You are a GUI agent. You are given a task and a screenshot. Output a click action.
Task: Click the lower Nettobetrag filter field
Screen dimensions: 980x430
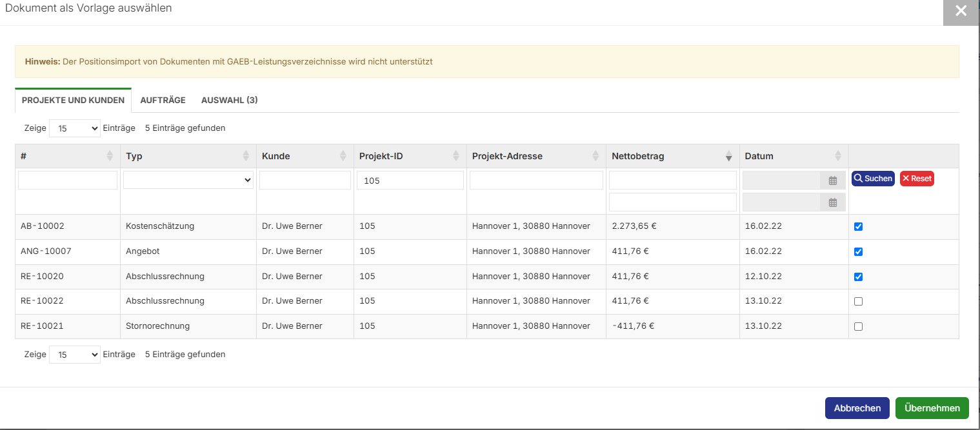click(673, 202)
